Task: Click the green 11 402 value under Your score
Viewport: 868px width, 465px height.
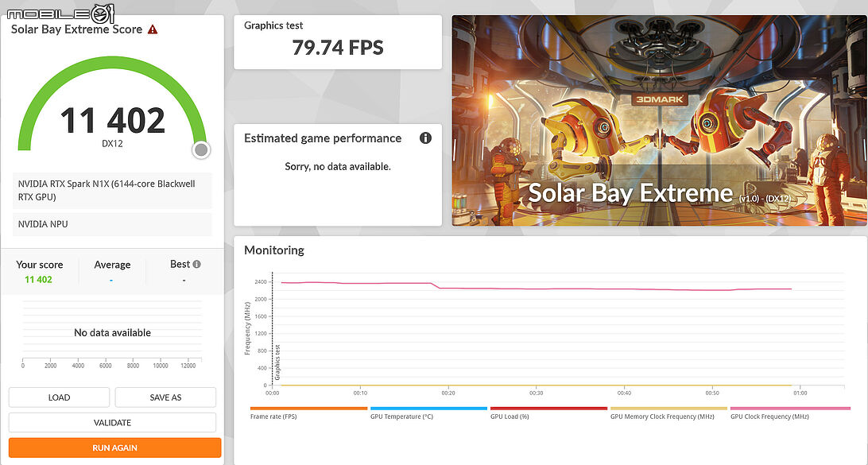Action: [x=38, y=280]
